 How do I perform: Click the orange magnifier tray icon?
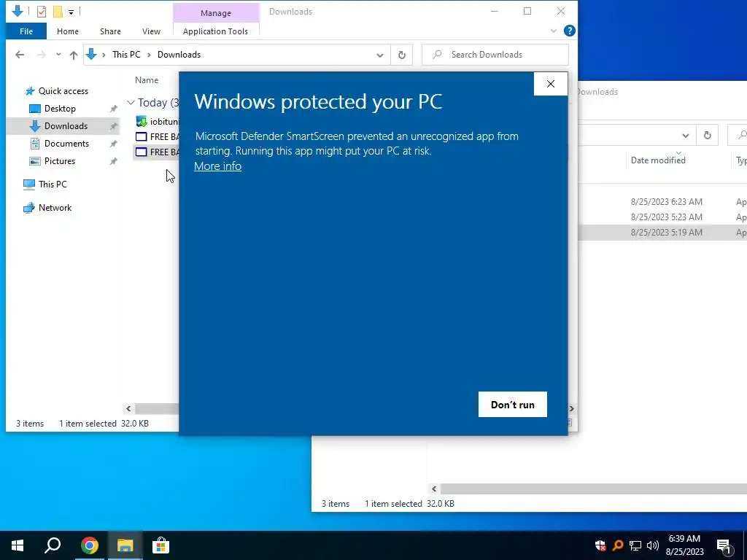[x=617, y=545]
